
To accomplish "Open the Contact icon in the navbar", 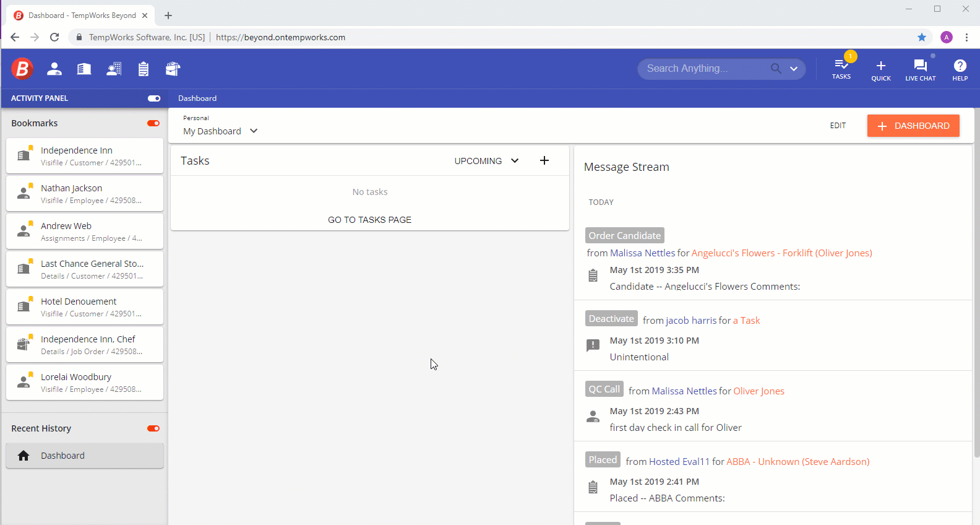I will (x=114, y=69).
